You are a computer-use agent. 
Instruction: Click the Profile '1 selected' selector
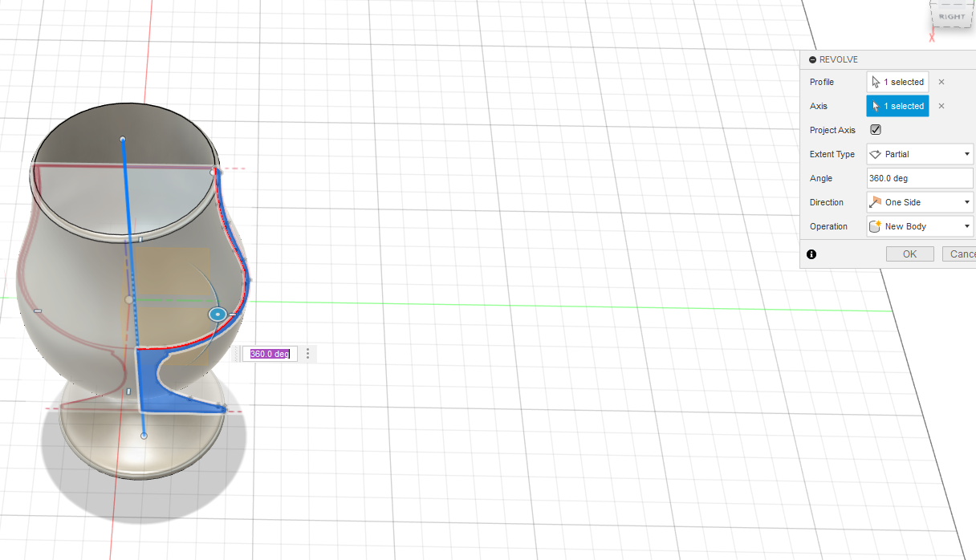[x=897, y=82]
